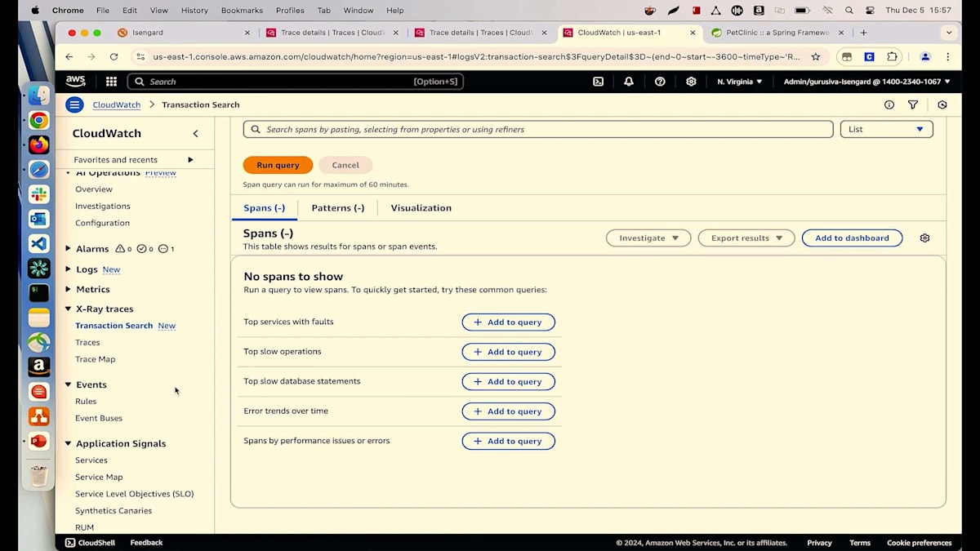Go back in Chrome history
The width and height of the screenshot is (980, 551).
[69, 56]
